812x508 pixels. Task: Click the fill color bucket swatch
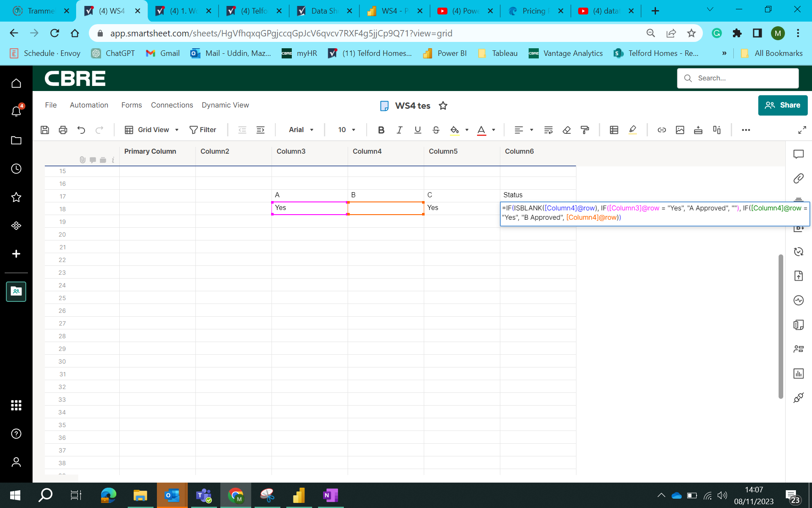tap(455, 130)
